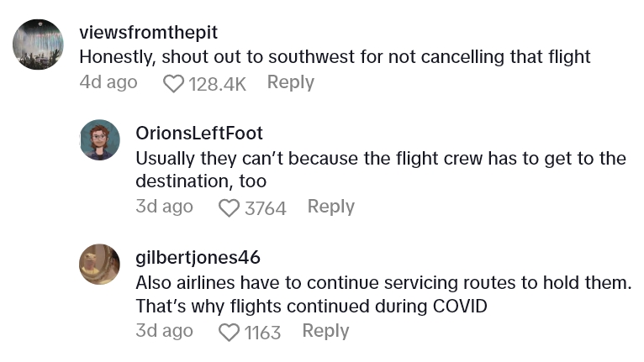This screenshot has height=362, width=644.
Task: Hit Reply under gilbertjones46's COVID comment
Action: [x=325, y=331]
